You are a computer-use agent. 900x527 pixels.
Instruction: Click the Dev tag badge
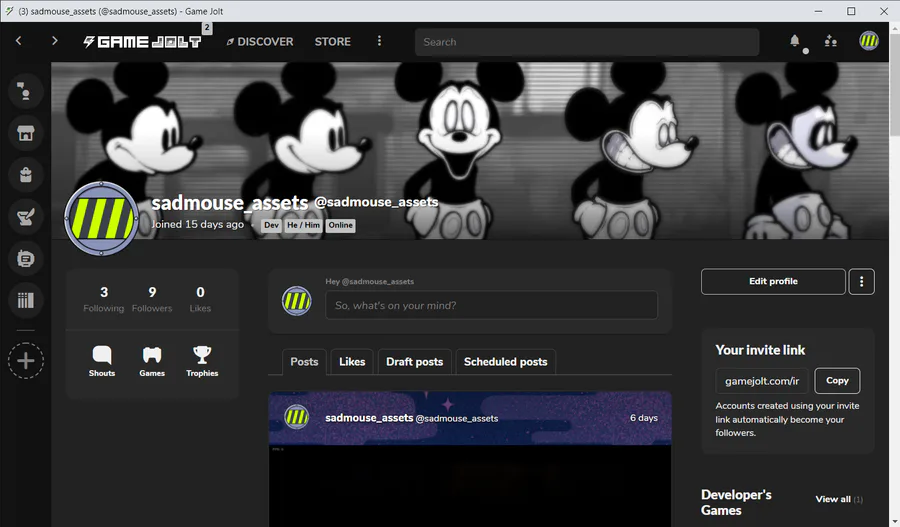point(271,225)
